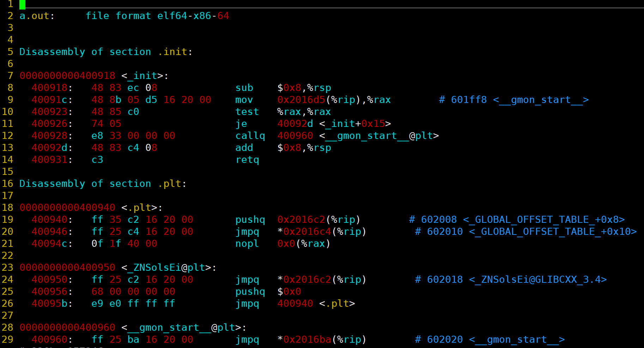Click jump target '400940 <.plt>' on line 26
The width and height of the screenshot is (644, 348).
[316, 304]
